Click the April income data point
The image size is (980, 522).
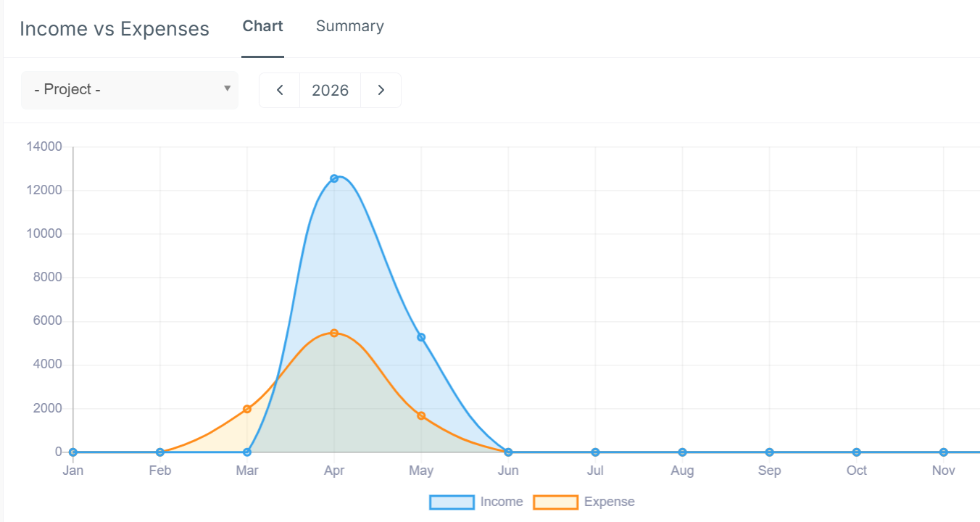(334, 178)
